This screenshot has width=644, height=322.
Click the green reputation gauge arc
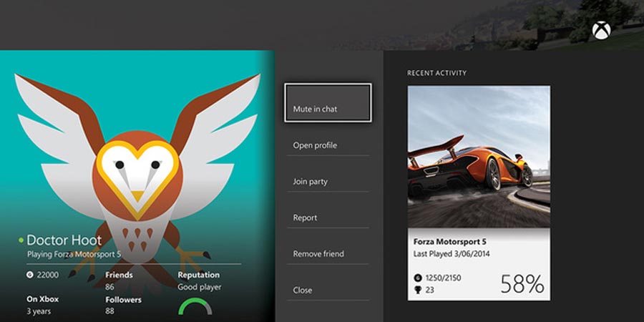coord(195,306)
